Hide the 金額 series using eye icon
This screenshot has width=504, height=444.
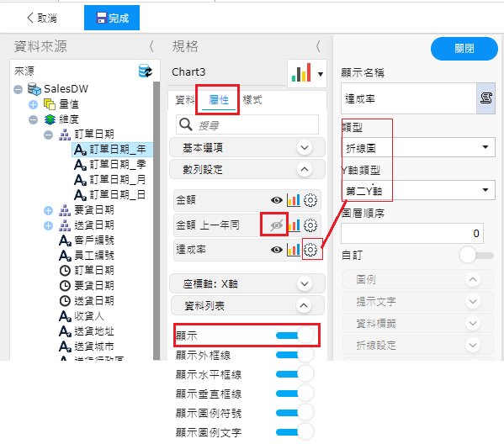coord(276,200)
